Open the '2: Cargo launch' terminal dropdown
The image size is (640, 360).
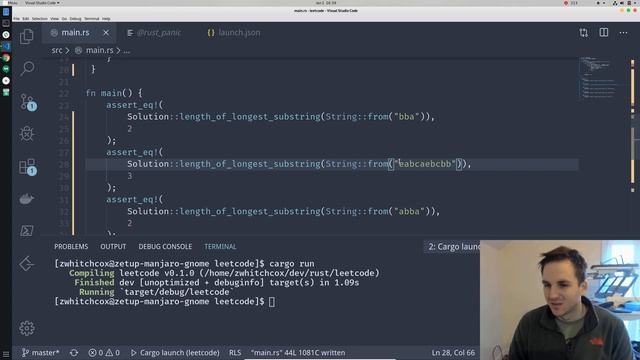(x=452, y=247)
